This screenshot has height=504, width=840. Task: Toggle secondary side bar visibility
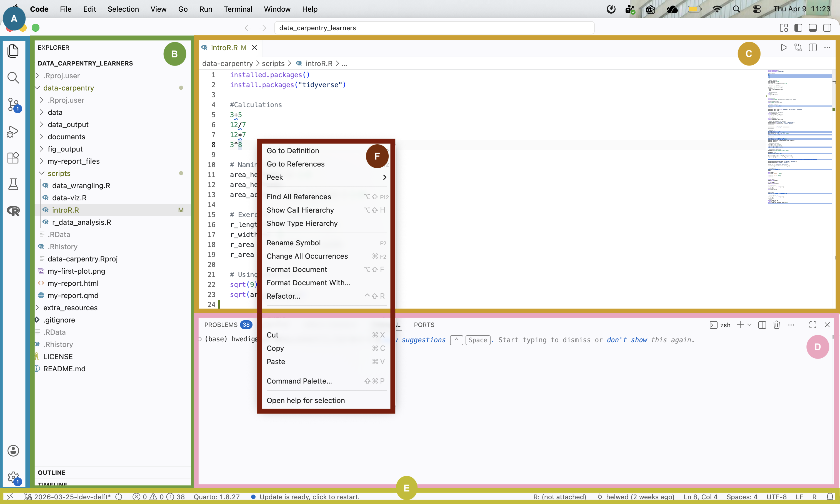(x=827, y=28)
